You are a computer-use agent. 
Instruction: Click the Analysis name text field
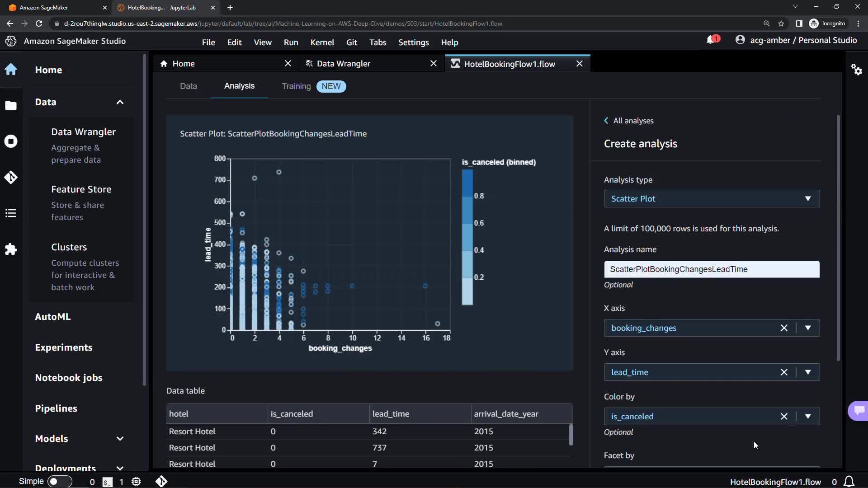[711, 269]
